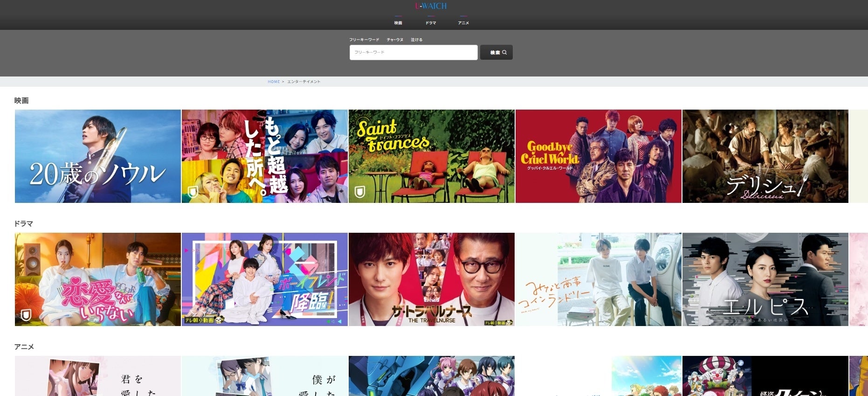868x396 pixels.
Task: Open the 恋愛なんていらない drama thumbnail
Action: (x=98, y=279)
